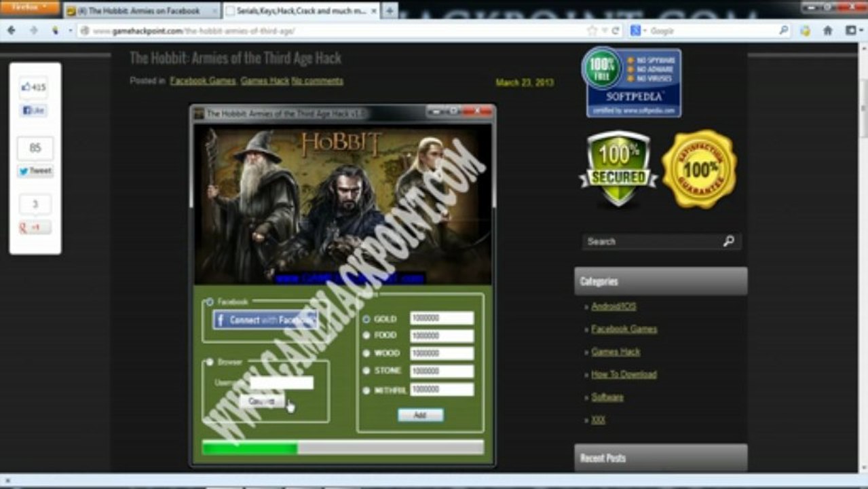Open the orange Firefox menu button

coord(31,7)
